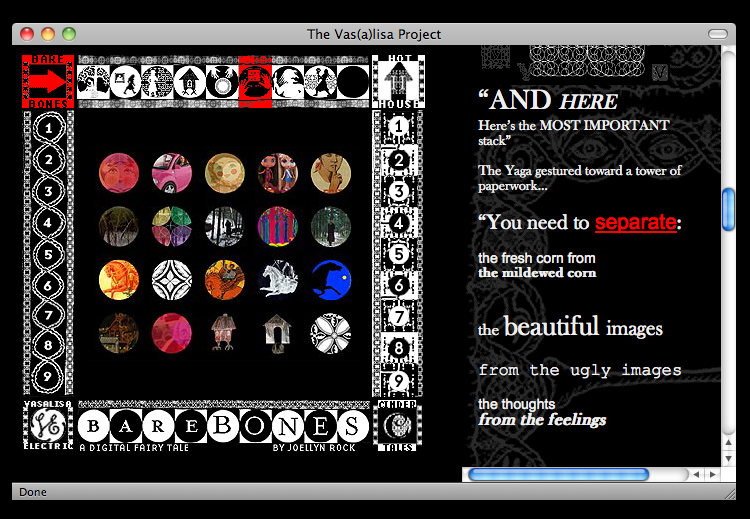Click the pink car circle thumbnail
The width and height of the screenshot is (750, 519).
(171, 172)
